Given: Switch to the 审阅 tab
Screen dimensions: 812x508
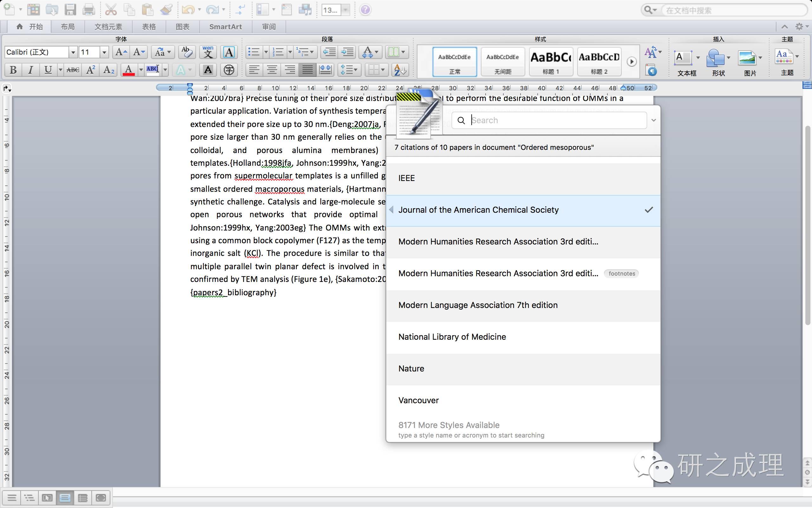Looking at the screenshot, I should [269, 27].
